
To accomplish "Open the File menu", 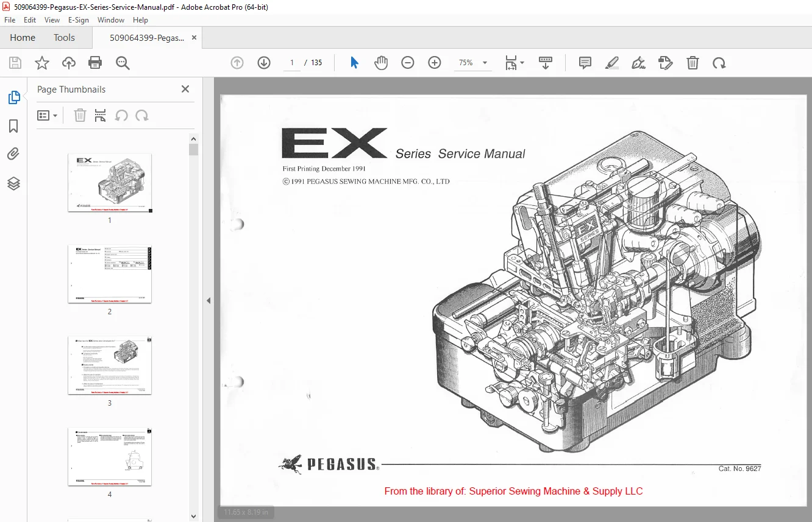I will pyautogui.click(x=10, y=20).
